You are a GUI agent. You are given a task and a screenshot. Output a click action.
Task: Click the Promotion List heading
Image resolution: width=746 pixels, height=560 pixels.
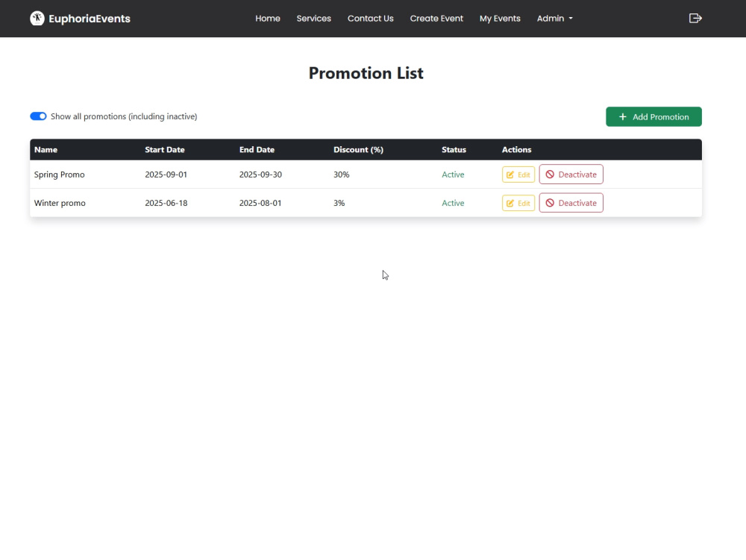[x=366, y=73]
